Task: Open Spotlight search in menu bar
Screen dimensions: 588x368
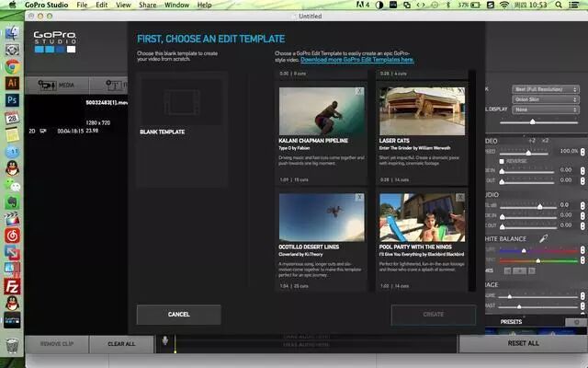Action: click(x=559, y=5)
